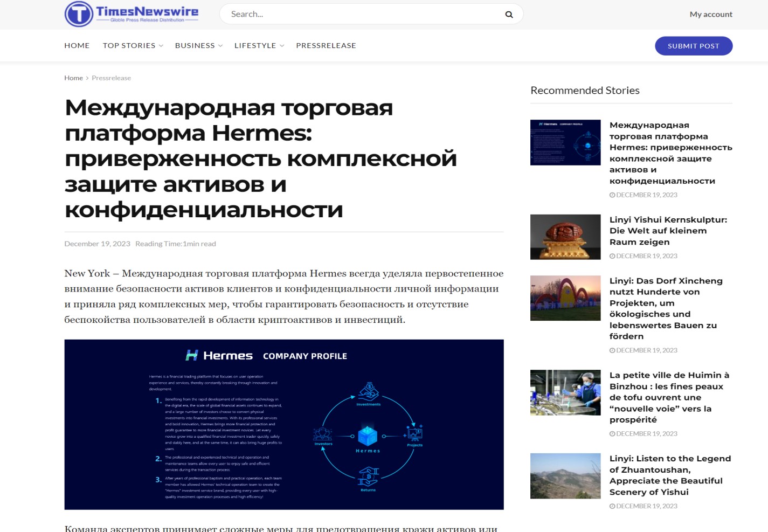Open the Linyi Yishui Kernskulptur story link

[668, 231]
